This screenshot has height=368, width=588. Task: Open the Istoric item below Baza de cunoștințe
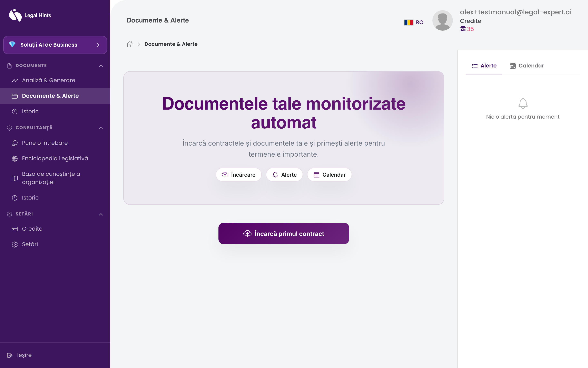click(55, 198)
